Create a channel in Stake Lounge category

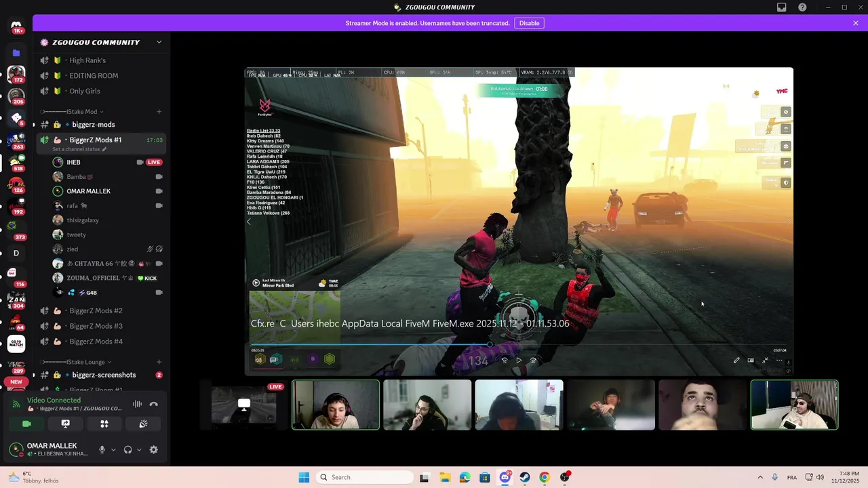159,362
